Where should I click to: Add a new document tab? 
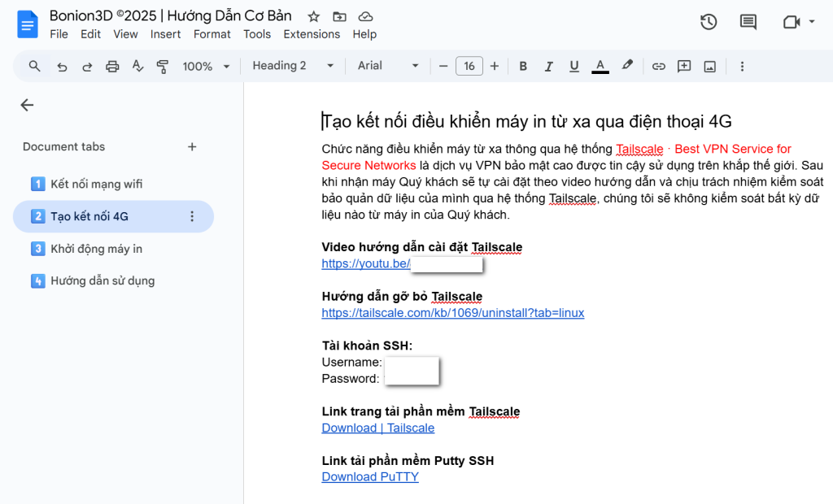coord(192,146)
